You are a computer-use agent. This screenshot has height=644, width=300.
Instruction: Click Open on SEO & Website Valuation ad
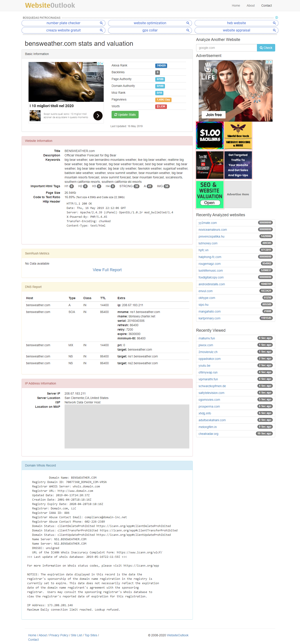point(210,203)
